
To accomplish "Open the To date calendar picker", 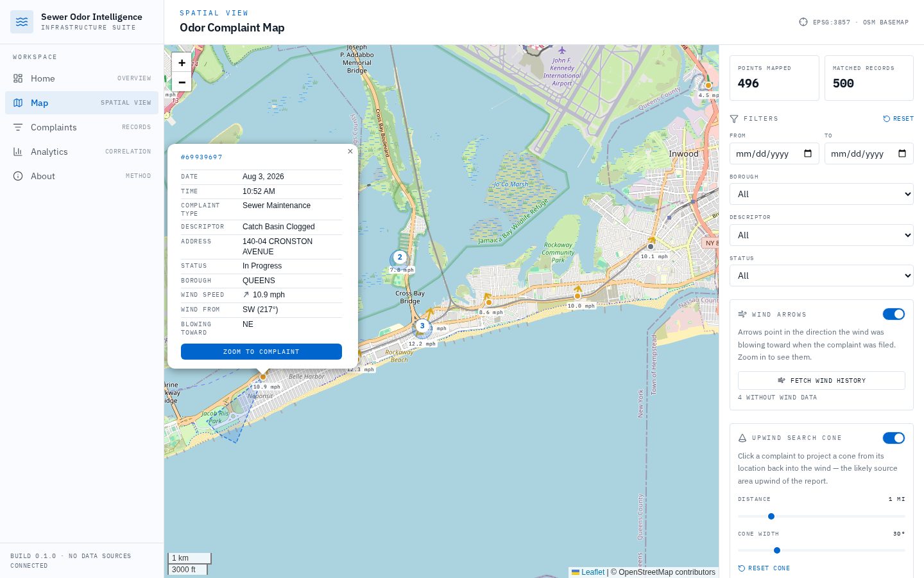I will [902, 153].
